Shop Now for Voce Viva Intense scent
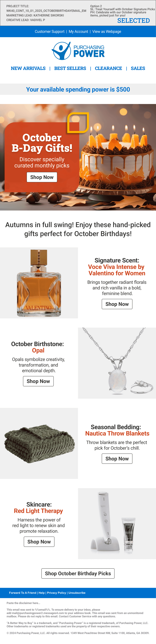 click(117, 304)
